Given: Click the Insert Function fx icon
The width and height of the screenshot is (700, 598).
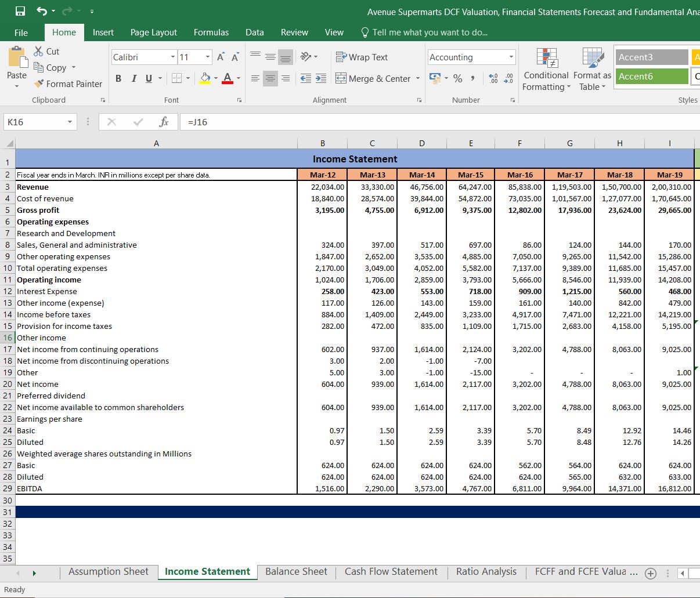Looking at the screenshot, I should coord(164,122).
